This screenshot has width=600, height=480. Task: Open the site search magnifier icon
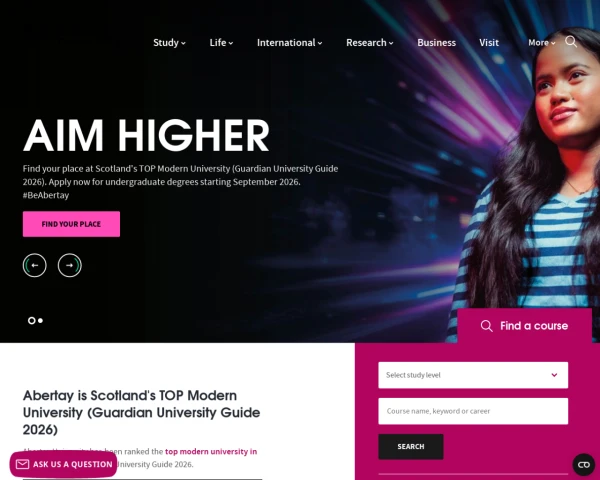pyautogui.click(x=571, y=42)
